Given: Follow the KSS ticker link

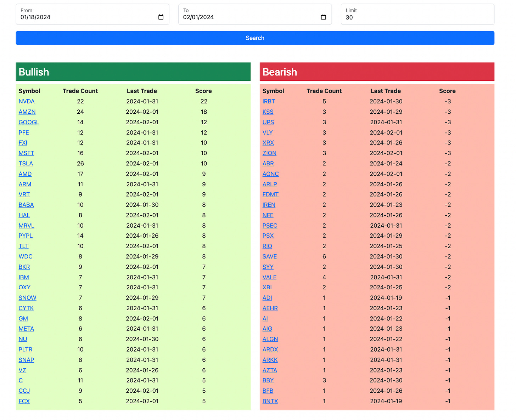Looking at the screenshot, I should coord(268,112).
